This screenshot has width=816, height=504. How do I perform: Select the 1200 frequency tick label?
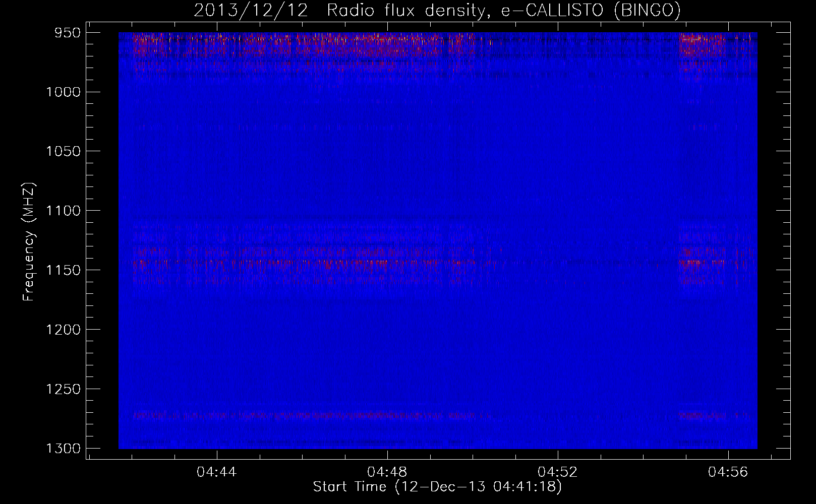pyautogui.click(x=64, y=330)
